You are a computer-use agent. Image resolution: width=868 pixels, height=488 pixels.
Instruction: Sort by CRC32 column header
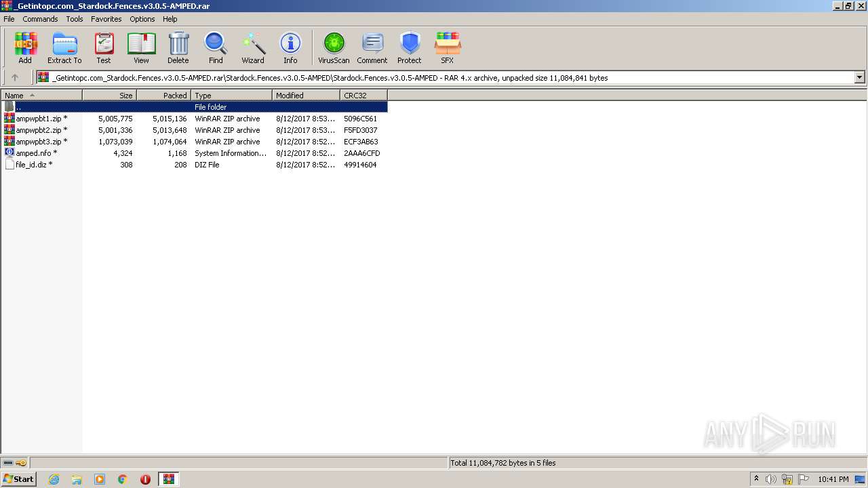[363, 96]
